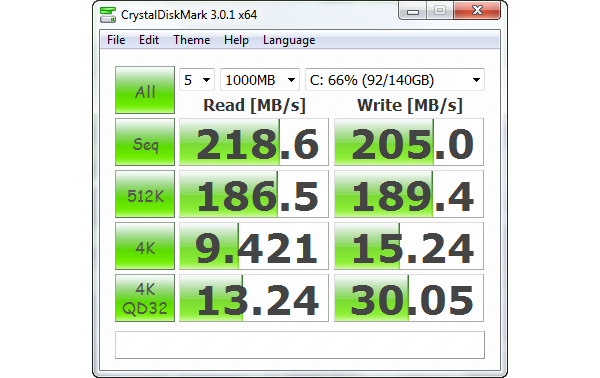Start the Seq sequential test
This screenshot has height=378, width=600.
coord(145,142)
